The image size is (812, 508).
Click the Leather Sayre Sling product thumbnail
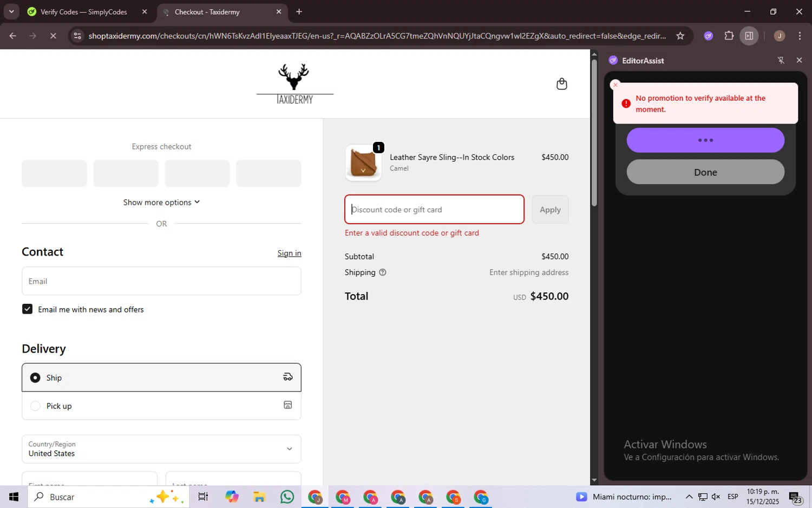pos(363,162)
